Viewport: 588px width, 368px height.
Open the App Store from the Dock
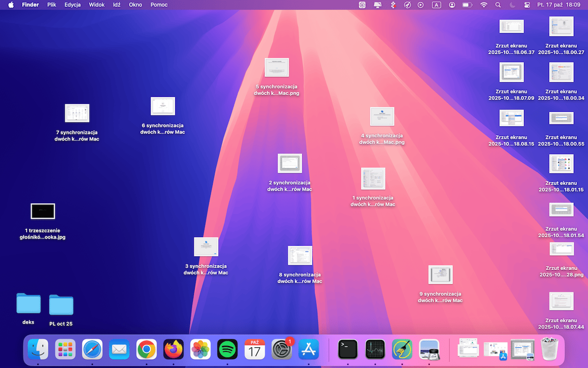tap(309, 349)
